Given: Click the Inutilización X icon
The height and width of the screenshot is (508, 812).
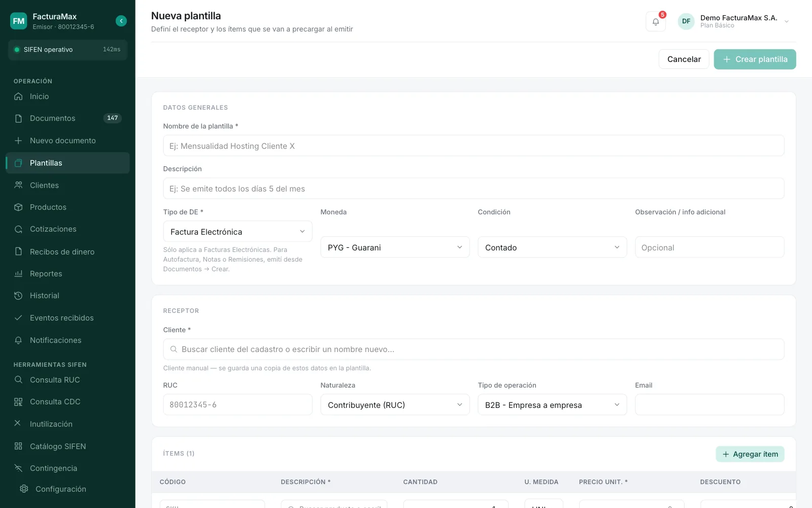Looking at the screenshot, I should [x=18, y=423].
